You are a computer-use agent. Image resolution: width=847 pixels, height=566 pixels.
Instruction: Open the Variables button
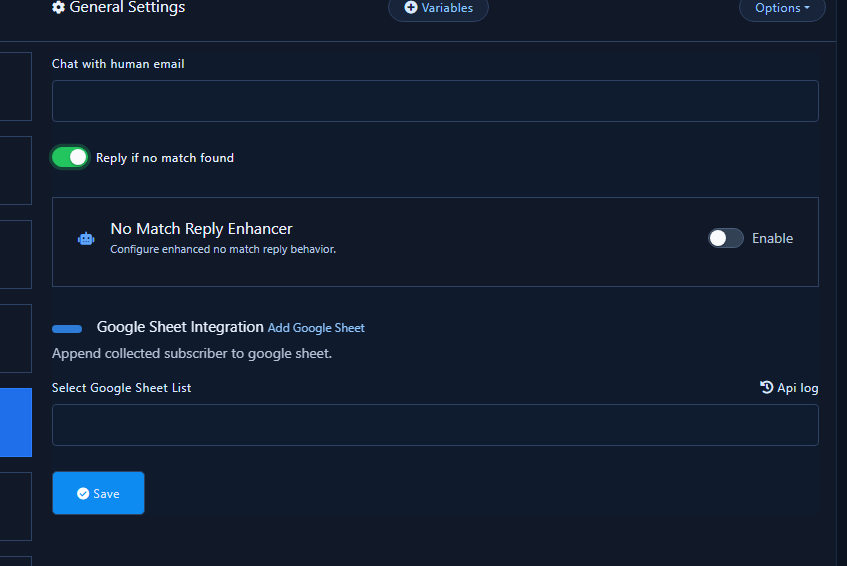[438, 8]
